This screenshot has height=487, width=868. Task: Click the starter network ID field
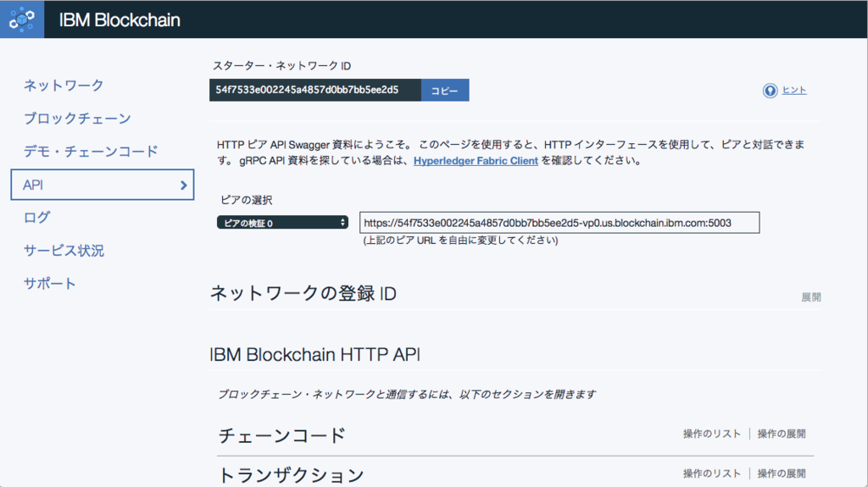[315, 91]
